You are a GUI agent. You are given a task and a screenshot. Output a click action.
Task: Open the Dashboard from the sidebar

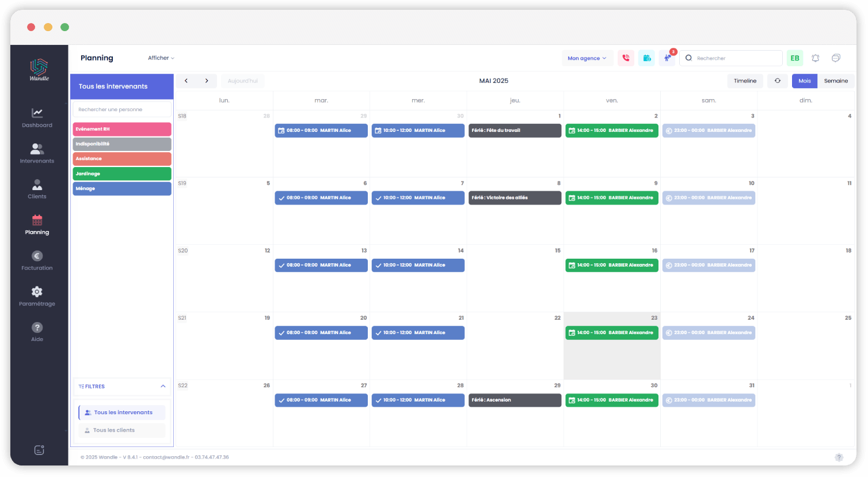tap(37, 118)
